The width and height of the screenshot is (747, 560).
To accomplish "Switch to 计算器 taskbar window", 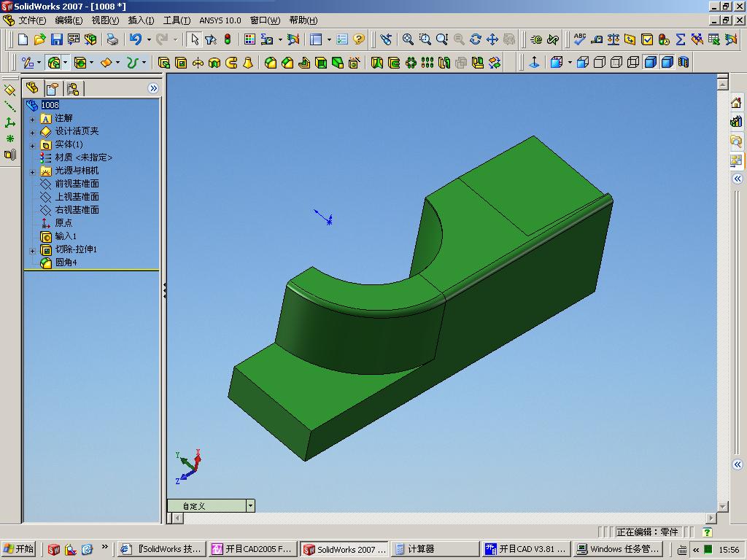I will [x=435, y=549].
